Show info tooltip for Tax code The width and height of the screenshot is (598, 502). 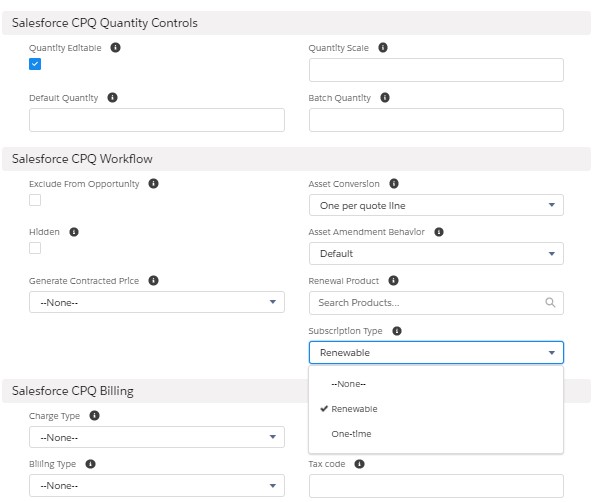(359, 464)
